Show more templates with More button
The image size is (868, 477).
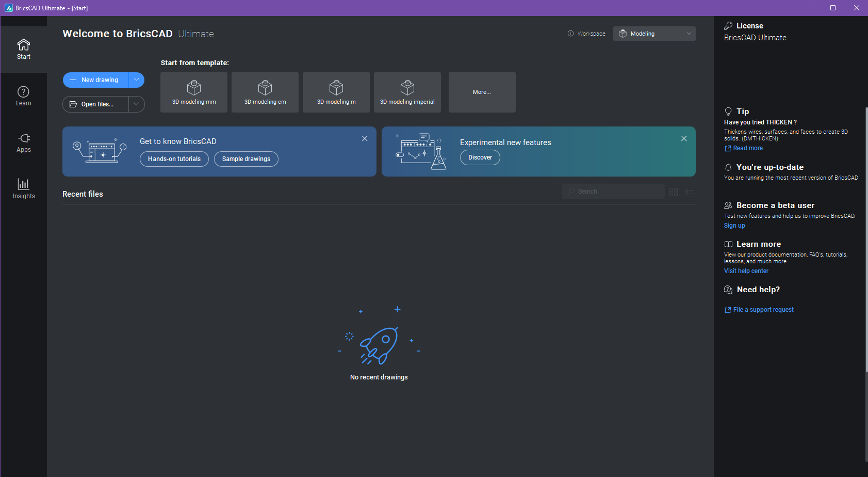(482, 92)
